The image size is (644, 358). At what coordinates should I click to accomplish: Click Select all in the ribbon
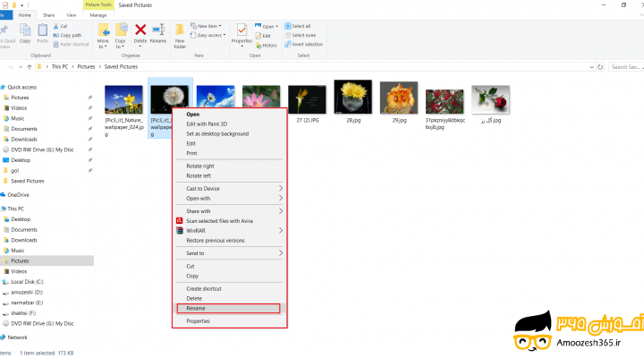coord(298,26)
